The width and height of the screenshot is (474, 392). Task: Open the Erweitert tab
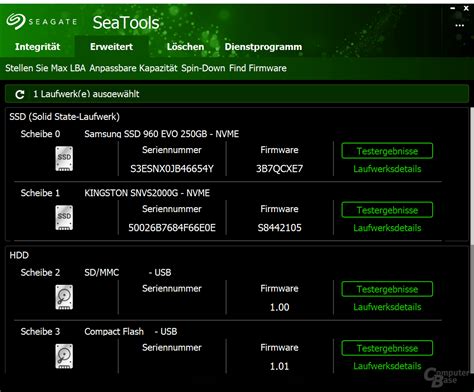coord(111,47)
